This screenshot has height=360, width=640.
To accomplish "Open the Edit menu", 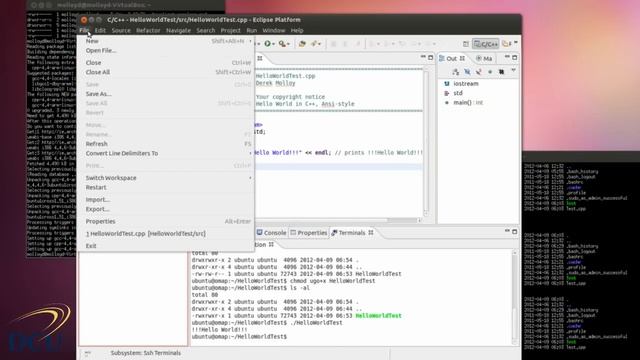I will tap(100, 30).
